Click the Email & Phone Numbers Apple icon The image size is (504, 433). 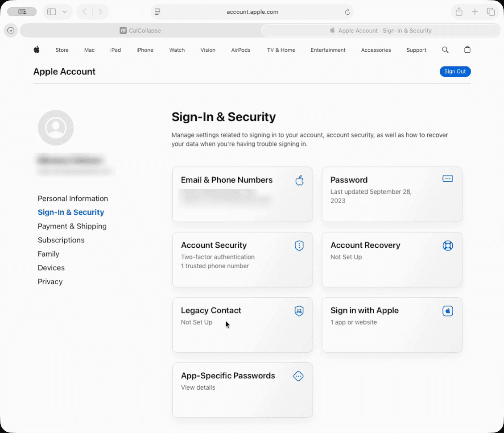299,180
